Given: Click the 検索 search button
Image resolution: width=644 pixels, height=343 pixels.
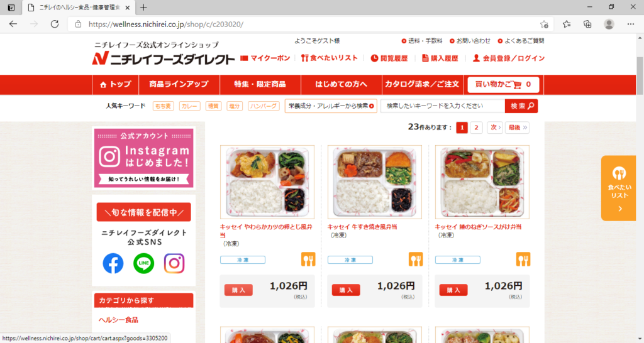Looking at the screenshot, I should 521,106.
